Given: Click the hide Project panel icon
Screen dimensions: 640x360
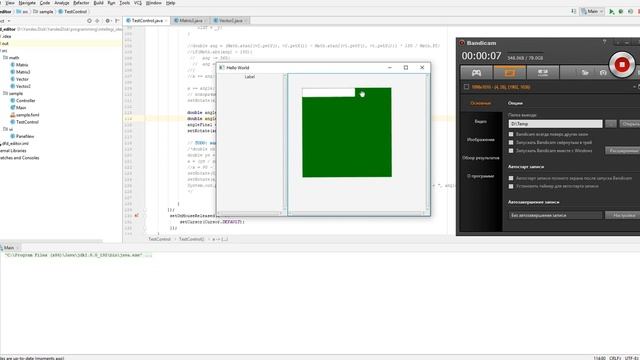Looking at the screenshot, I should (117, 21).
